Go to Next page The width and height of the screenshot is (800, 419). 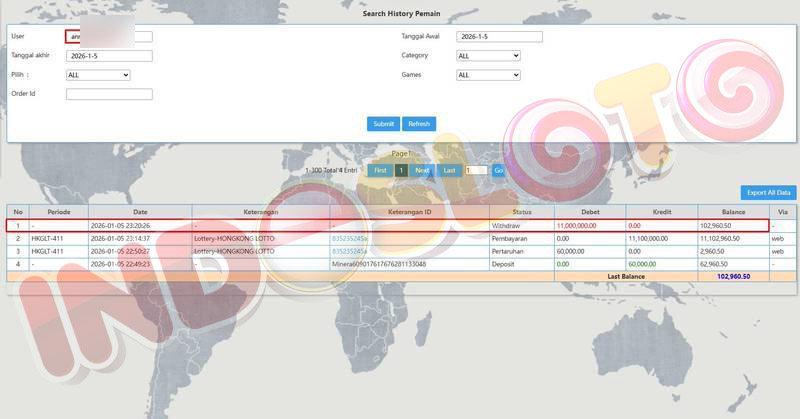point(423,170)
